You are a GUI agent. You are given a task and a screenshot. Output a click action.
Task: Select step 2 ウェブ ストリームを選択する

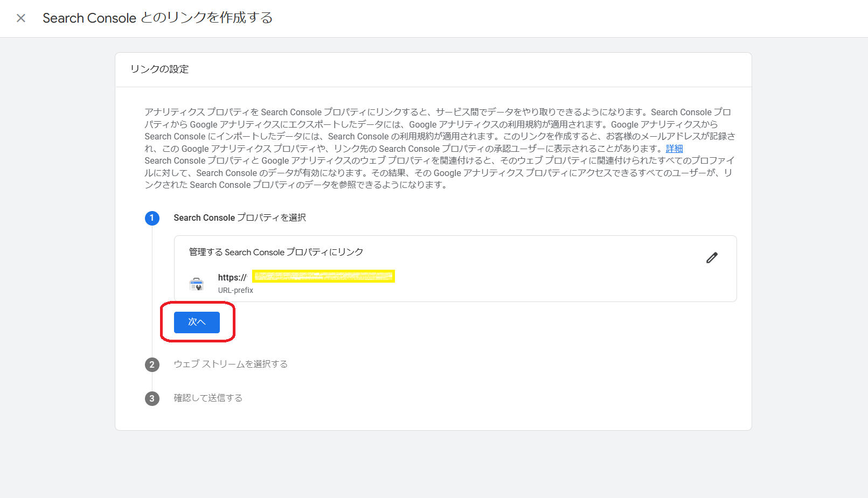[231, 364]
